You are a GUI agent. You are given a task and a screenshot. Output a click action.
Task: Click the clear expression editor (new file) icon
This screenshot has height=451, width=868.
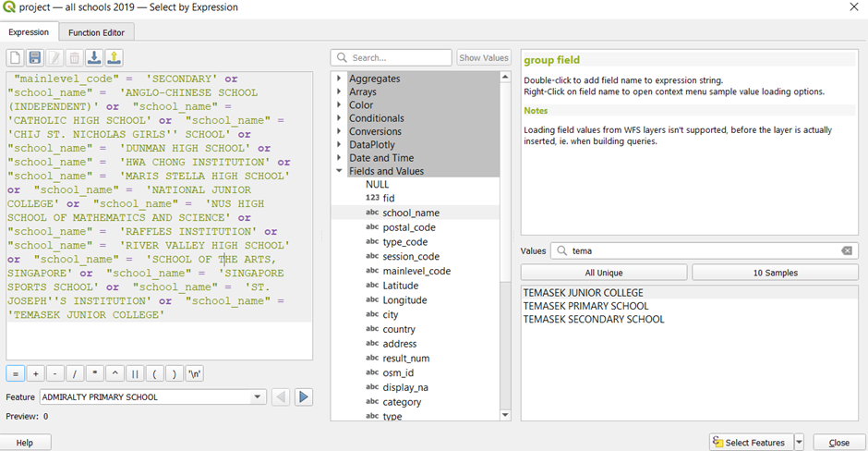pyautogui.click(x=16, y=58)
